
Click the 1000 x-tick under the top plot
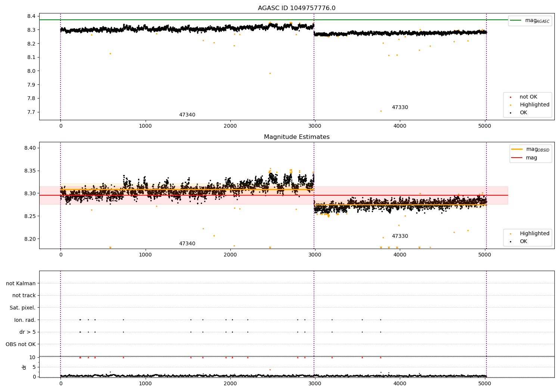point(145,126)
